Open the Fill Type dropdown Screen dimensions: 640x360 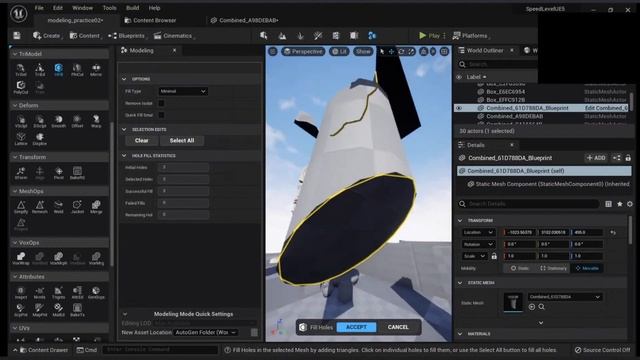[183, 91]
